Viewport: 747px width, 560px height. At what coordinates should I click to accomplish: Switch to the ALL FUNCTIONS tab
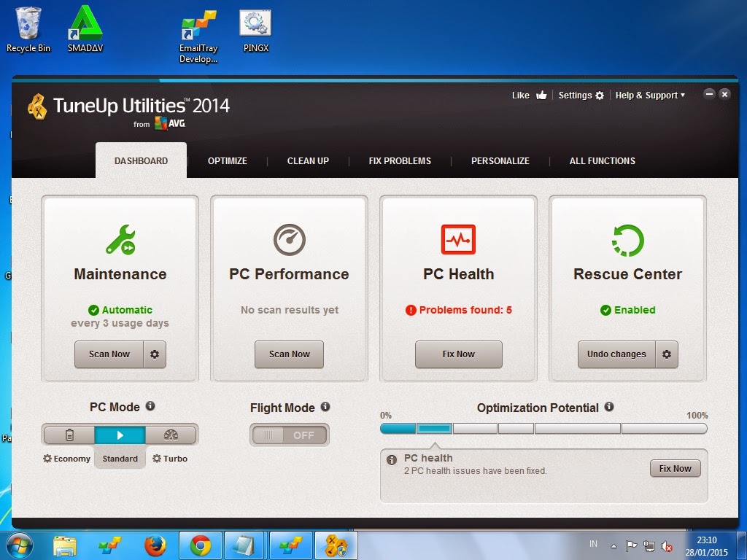point(602,161)
